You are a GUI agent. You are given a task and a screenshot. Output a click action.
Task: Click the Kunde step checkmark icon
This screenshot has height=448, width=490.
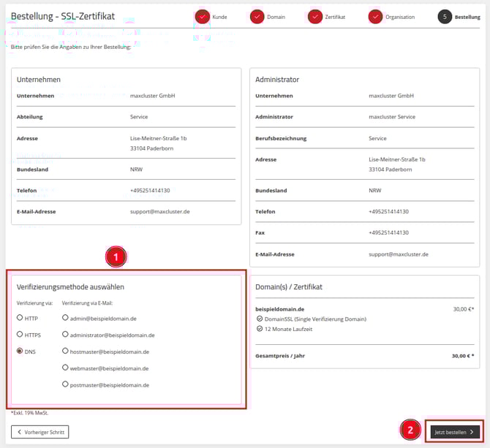coord(202,17)
